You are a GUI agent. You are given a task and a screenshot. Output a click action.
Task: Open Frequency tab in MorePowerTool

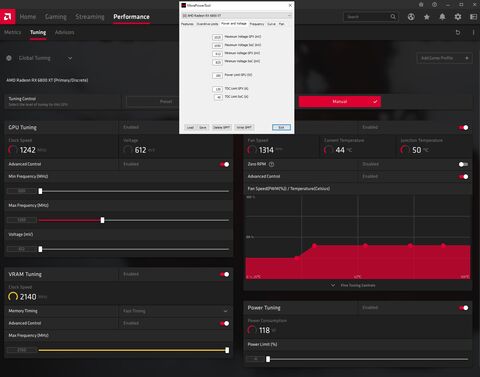[257, 24]
